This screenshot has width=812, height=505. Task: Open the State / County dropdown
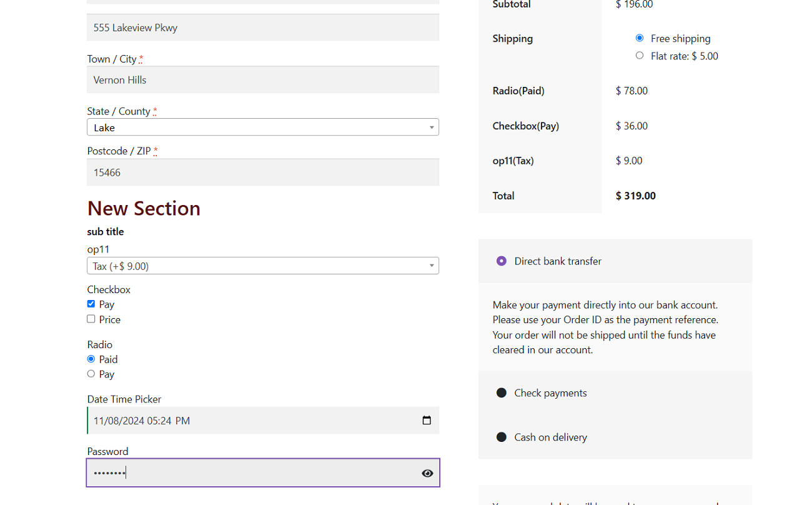263,127
